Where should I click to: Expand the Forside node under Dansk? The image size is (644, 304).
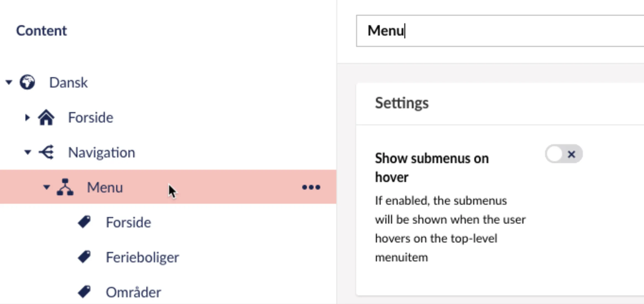(27, 117)
